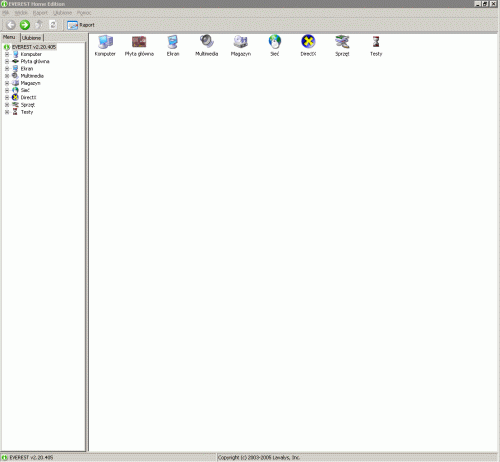Viewport: 500px width, 462px height.
Task: Expand the DirectX tree node
Action: click(7, 98)
